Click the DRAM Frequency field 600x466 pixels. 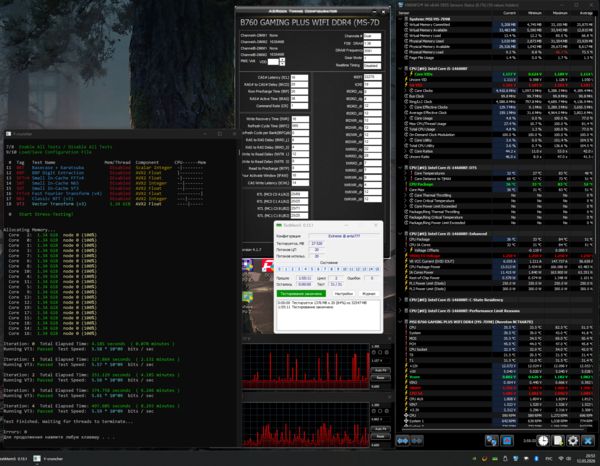(x=372, y=51)
